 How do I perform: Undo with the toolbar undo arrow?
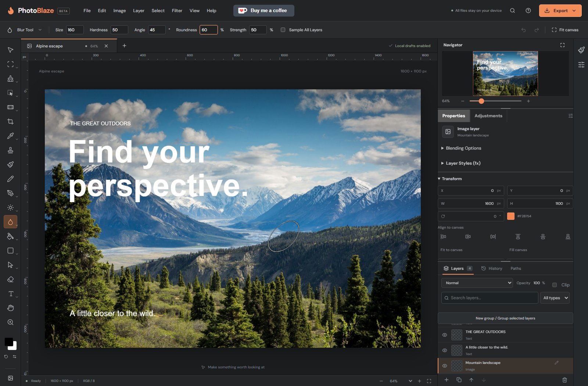(523, 30)
